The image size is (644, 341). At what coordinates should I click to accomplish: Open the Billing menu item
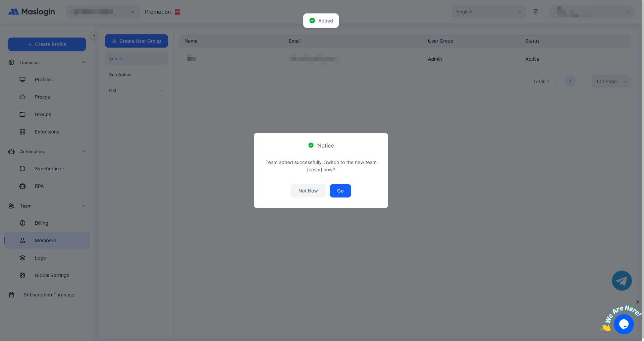pos(42,223)
